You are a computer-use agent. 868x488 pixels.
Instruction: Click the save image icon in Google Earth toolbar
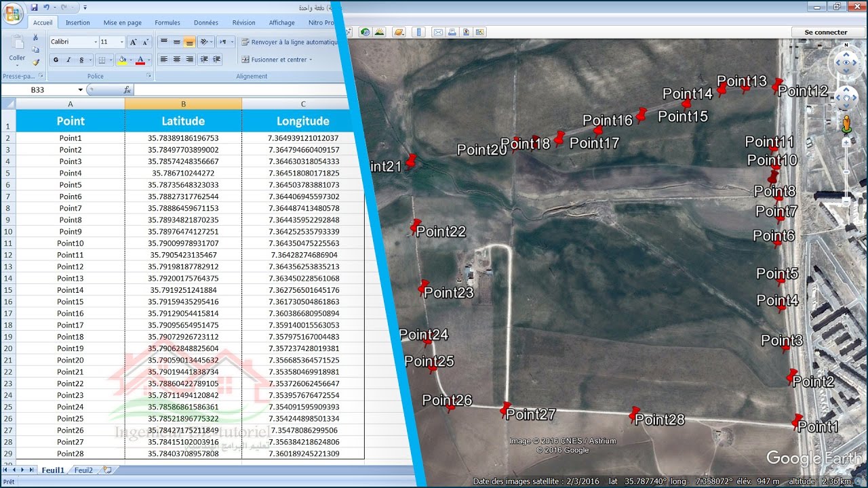(x=467, y=32)
